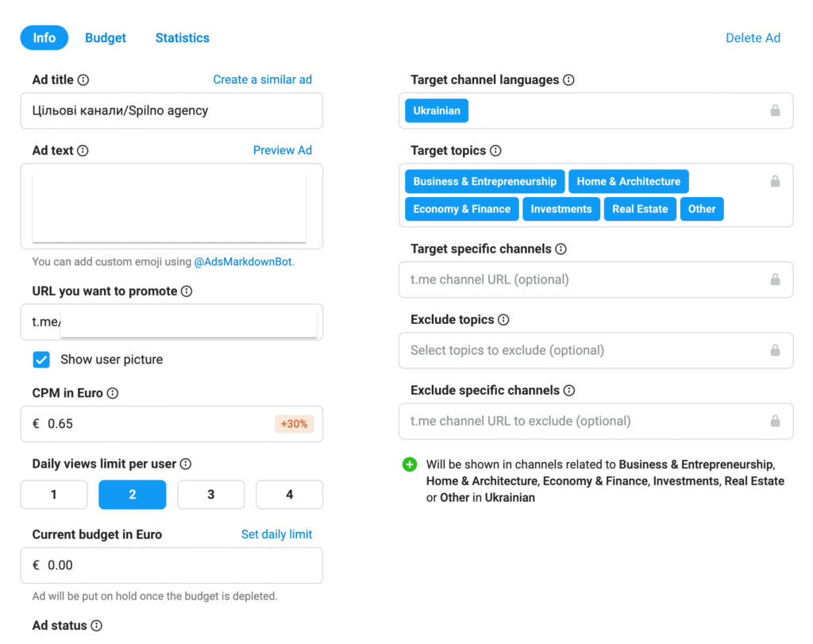Open the Statistics tab
This screenshot has height=644, width=813.
(x=183, y=38)
